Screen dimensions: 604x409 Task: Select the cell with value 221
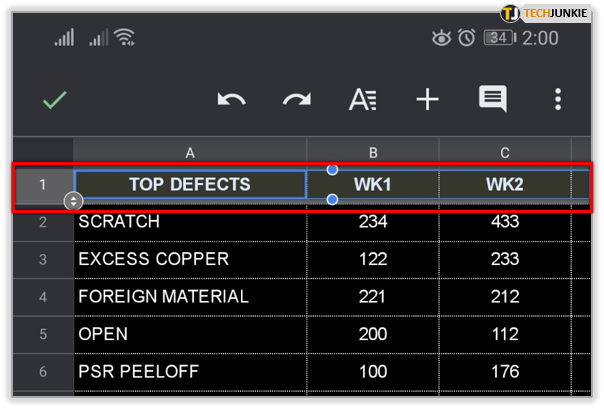[372, 297]
